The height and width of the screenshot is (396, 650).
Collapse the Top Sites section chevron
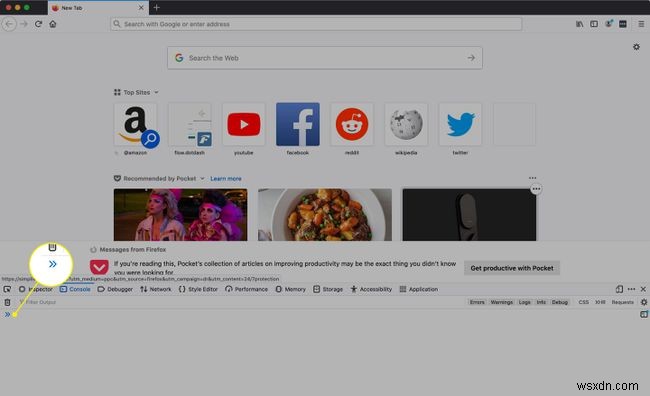point(156,92)
